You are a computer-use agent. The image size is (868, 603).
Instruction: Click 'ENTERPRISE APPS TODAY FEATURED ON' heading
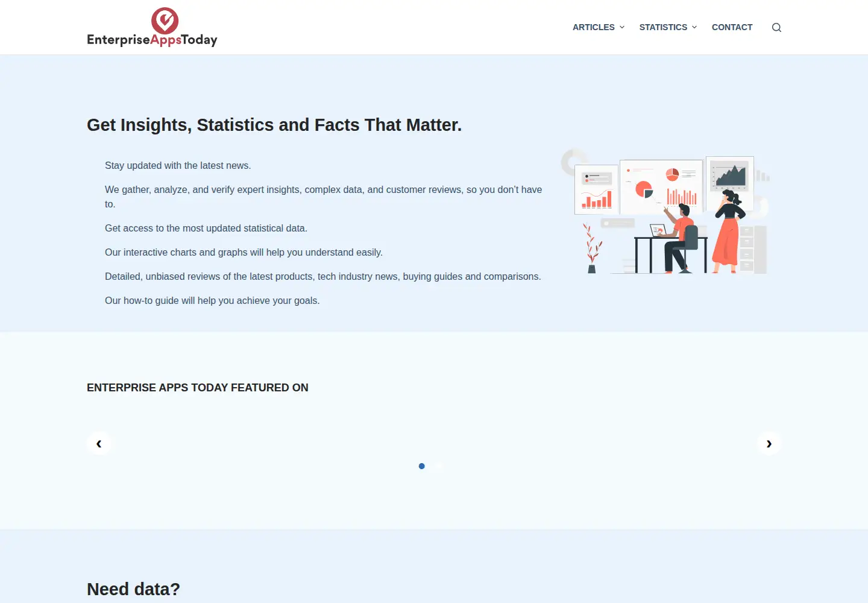(198, 388)
